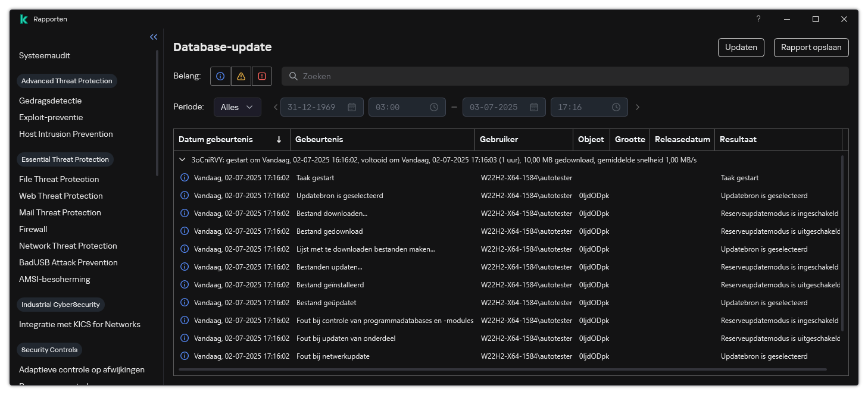Open the end date calendar picker
Viewport: 868px width, 395px height.
point(534,107)
